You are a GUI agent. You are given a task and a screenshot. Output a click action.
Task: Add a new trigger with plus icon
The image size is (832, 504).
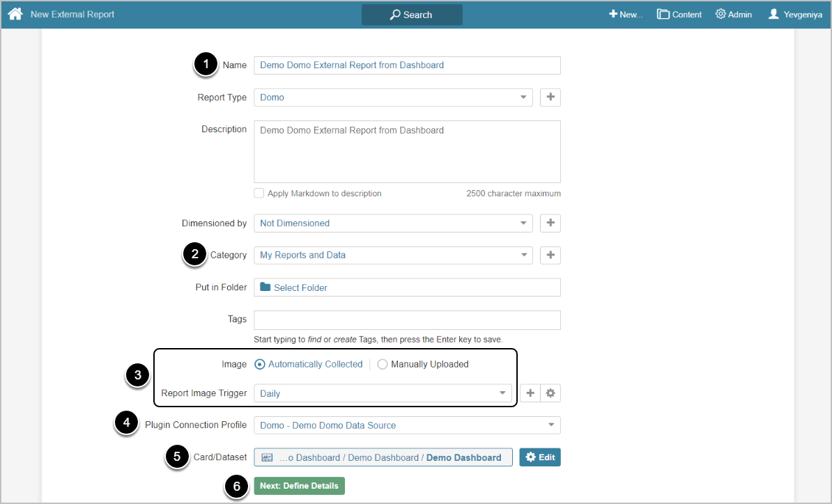click(x=530, y=393)
